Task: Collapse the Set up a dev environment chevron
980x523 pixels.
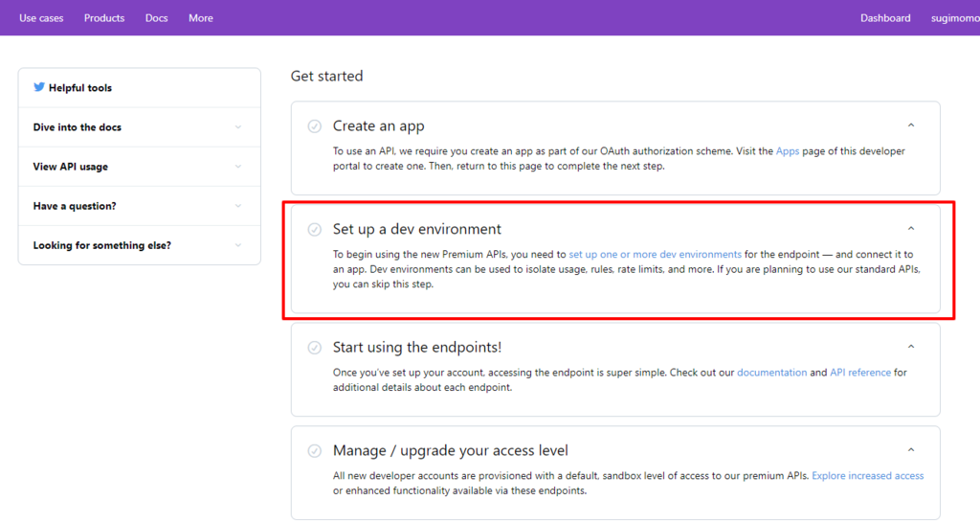Action: [911, 228]
